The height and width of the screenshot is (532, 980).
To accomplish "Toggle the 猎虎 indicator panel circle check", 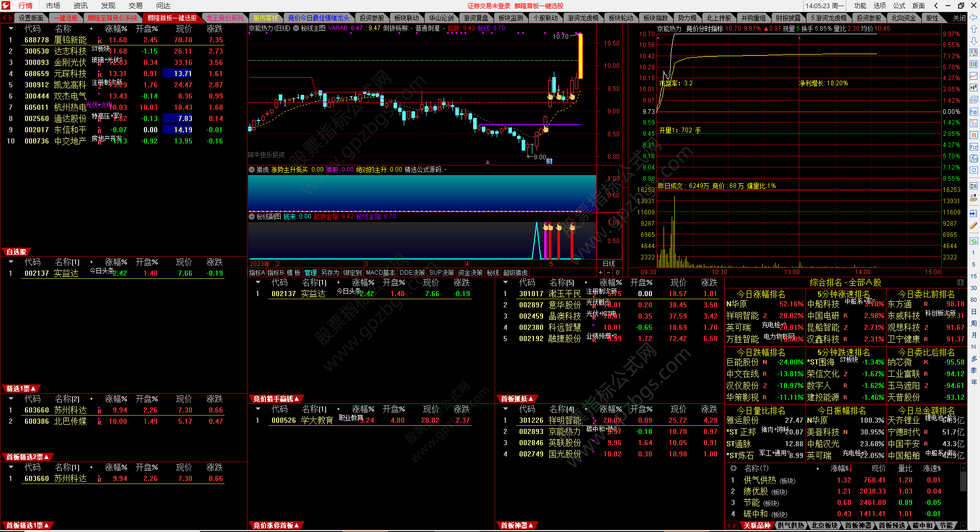I will click(252, 170).
